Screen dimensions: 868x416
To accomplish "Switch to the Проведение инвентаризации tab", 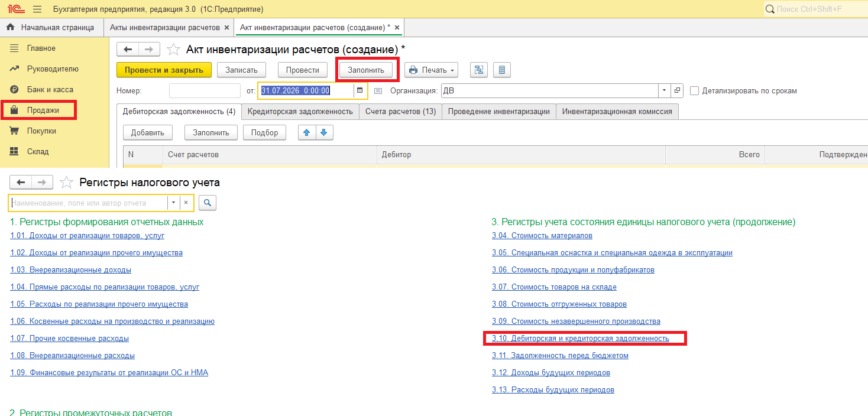I will click(499, 111).
